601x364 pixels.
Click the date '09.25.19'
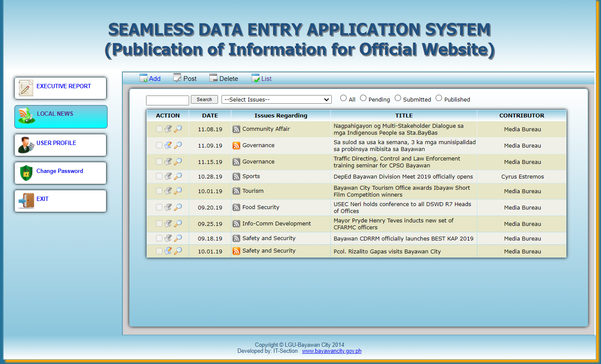tap(210, 224)
